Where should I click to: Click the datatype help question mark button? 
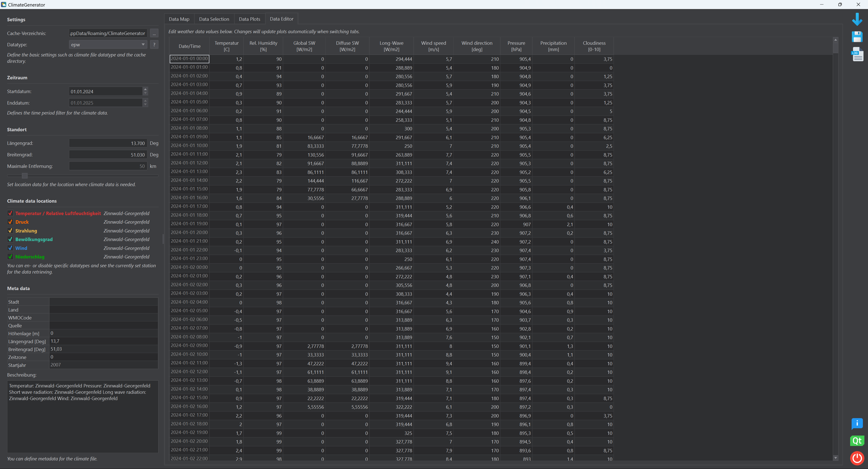pos(154,45)
